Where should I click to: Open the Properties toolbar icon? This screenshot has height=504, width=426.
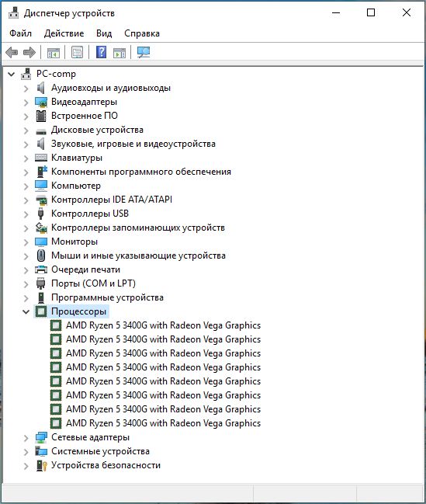tap(77, 52)
